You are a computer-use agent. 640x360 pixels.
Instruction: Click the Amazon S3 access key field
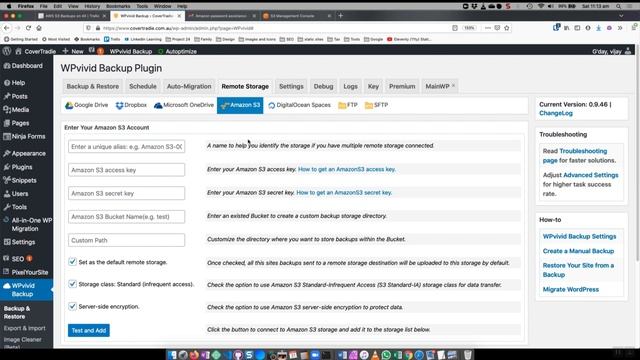point(127,170)
